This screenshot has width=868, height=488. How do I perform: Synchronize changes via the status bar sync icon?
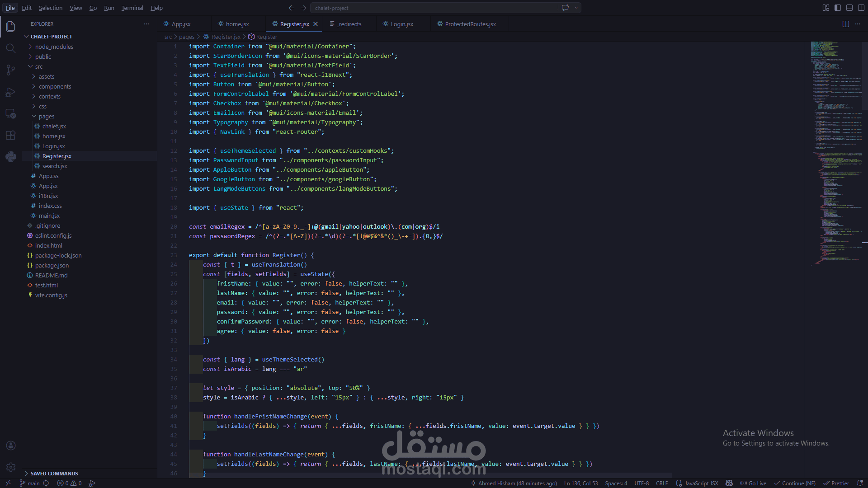pos(46,483)
